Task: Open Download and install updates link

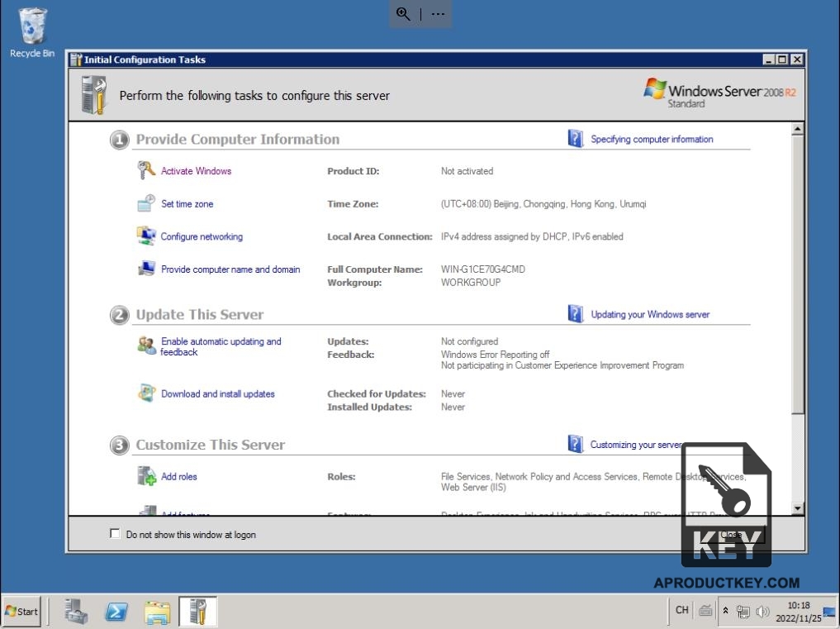Action: [218, 393]
